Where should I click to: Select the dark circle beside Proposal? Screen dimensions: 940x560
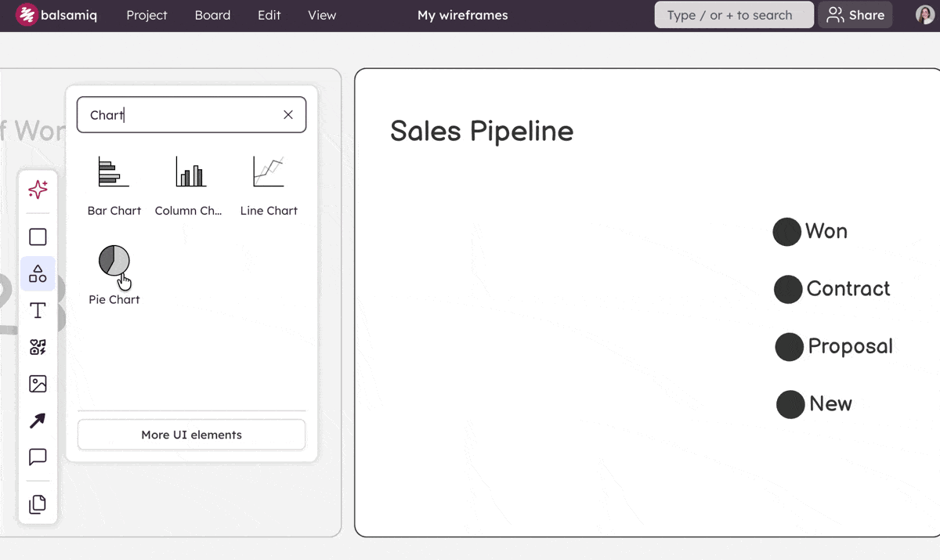pos(789,347)
